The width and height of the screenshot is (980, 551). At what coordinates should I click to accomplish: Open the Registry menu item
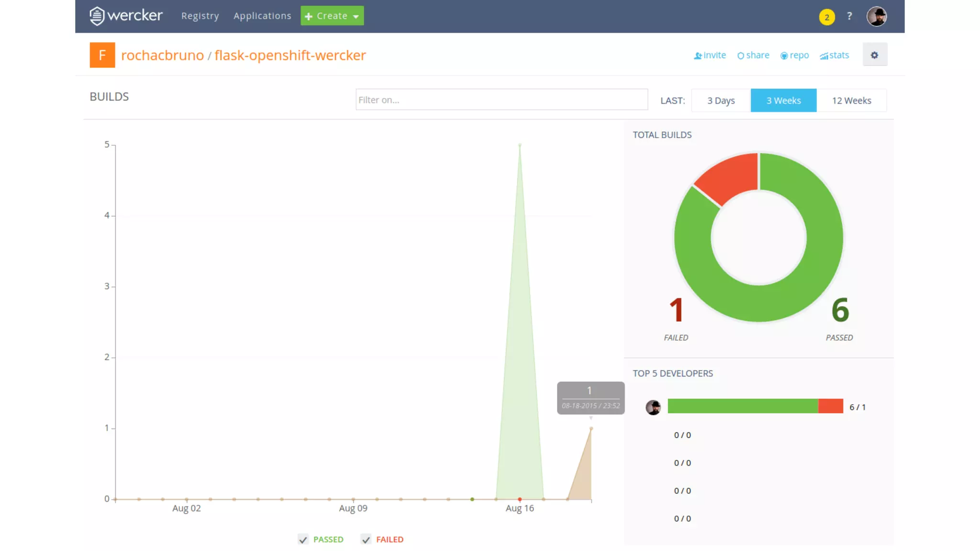pos(200,16)
